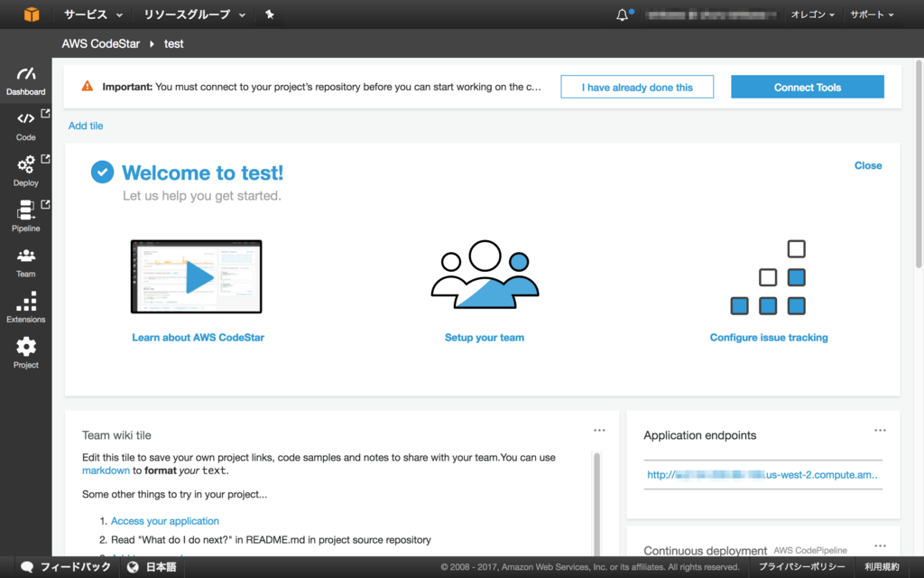Viewport: 924px width, 578px height.
Task: Click the README.md list item text
Action: click(271, 540)
